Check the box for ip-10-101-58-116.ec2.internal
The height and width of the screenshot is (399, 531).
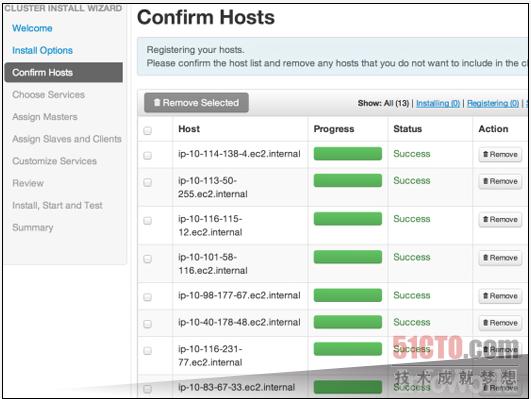(147, 259)
